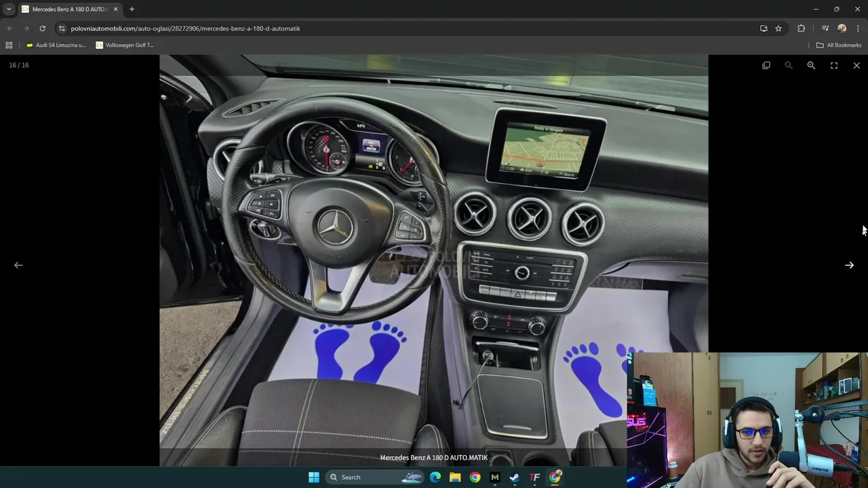Open the tab search dropdown arrow
Viewport: 868px width, 488px height.
pyautogui.click(x=9, y=9)
